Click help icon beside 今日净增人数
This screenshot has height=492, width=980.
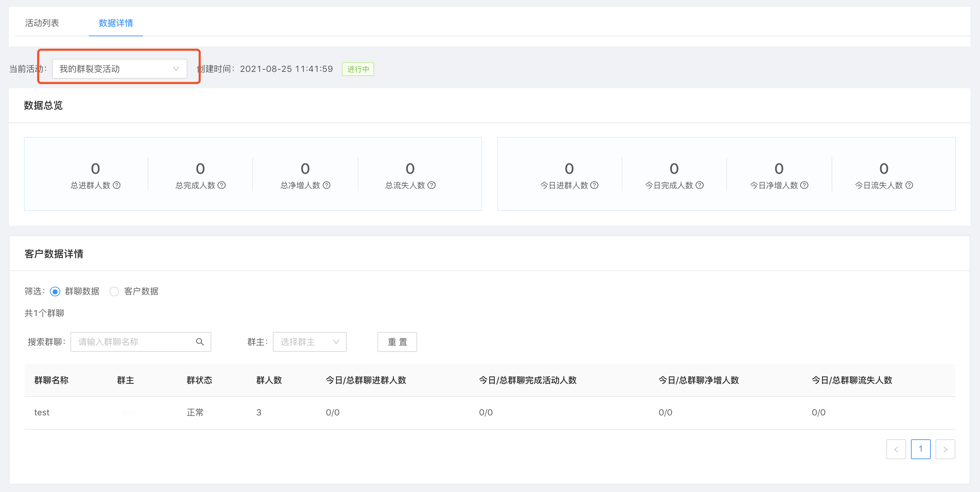click(804, 185)
